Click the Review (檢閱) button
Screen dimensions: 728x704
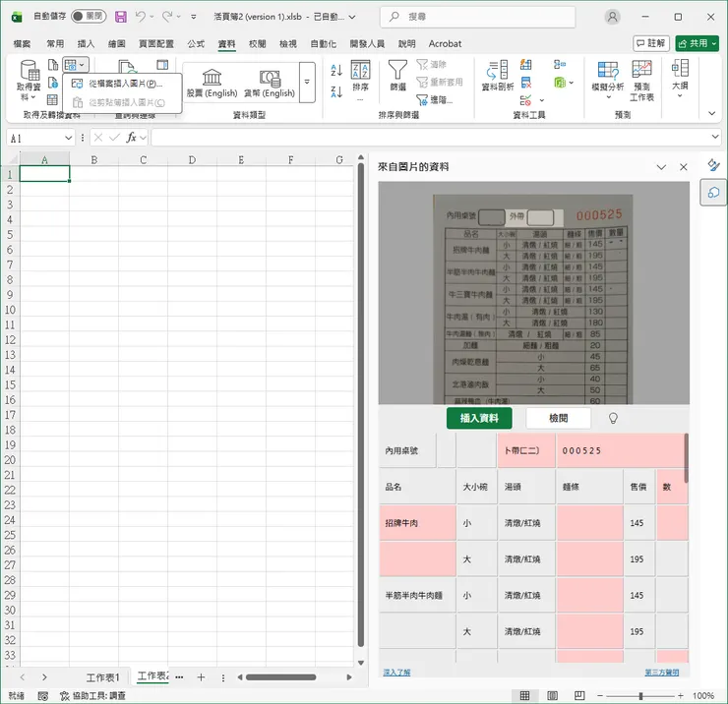coord(558,418)
